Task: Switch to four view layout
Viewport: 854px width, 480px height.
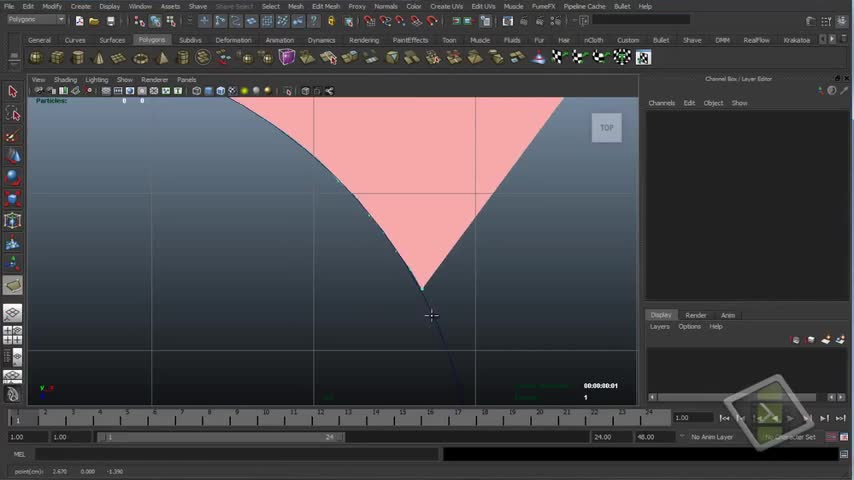Action: coord(13,335)
